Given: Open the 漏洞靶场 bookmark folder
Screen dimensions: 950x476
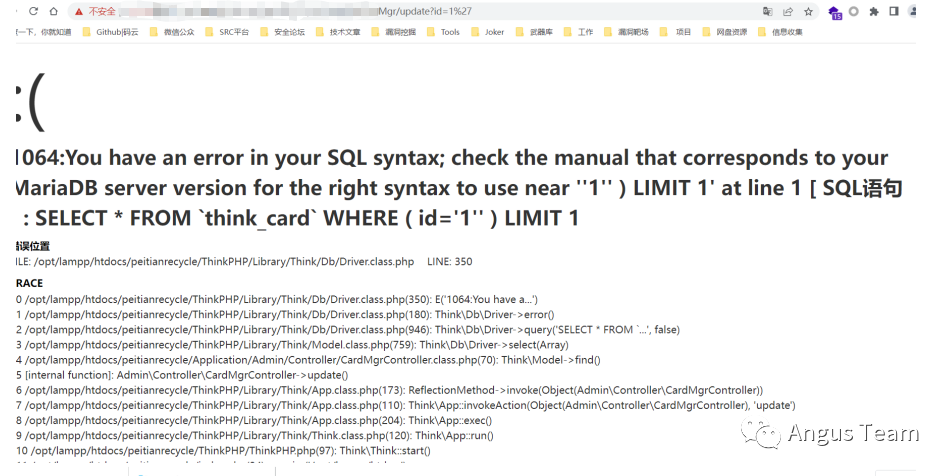Looking at the screenshot, I should tap(626, 32).
